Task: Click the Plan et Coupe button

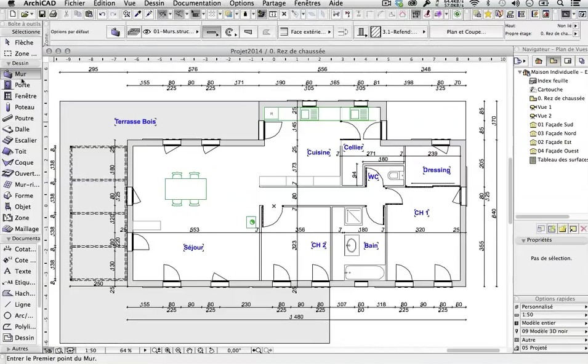Action: tap(466, 32)
